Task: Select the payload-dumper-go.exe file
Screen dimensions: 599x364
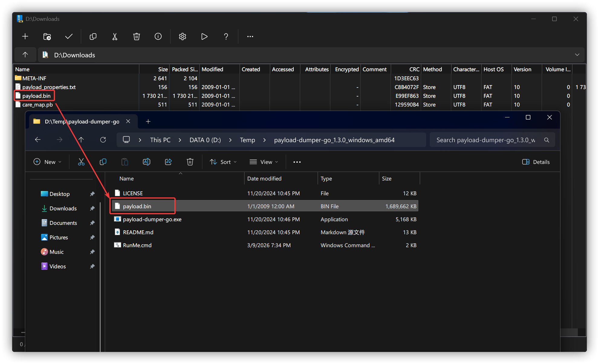Action: tap(152, 219)
